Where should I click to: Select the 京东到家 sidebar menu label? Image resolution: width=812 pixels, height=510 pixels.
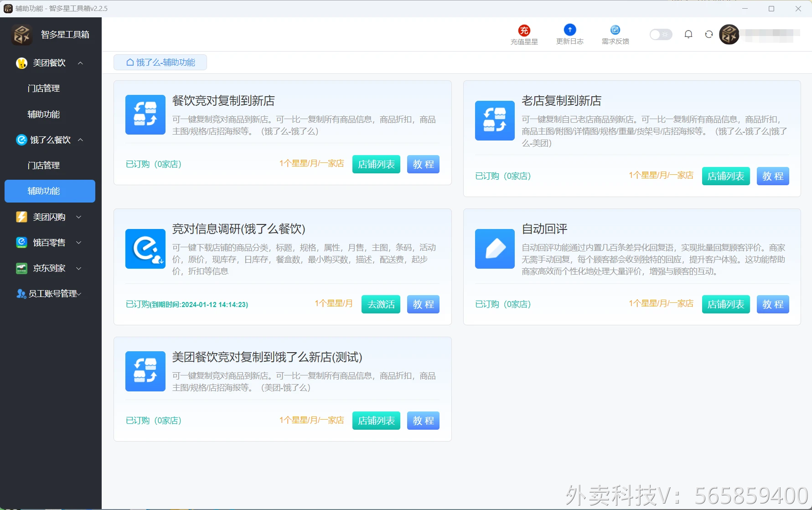coord(49,268)
